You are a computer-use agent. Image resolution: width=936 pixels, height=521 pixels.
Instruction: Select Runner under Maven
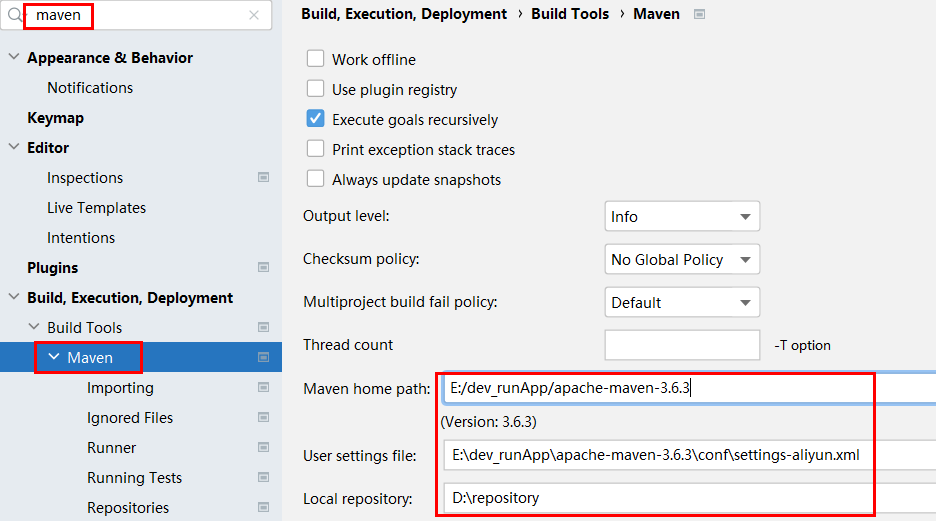point(112,448)
